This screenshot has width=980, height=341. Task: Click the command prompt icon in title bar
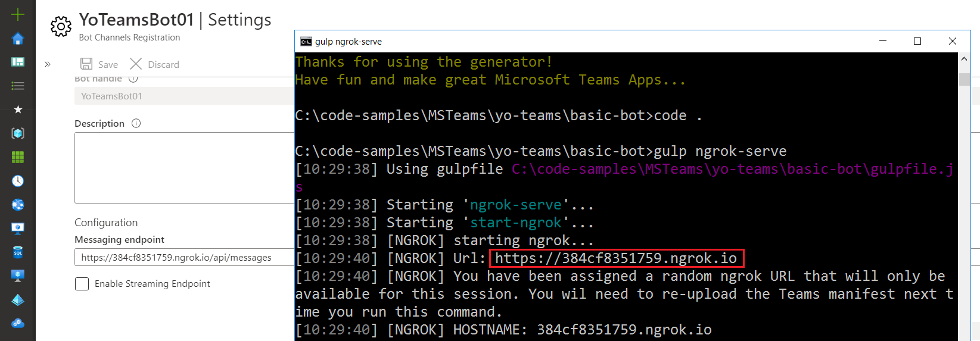point(306,41)
